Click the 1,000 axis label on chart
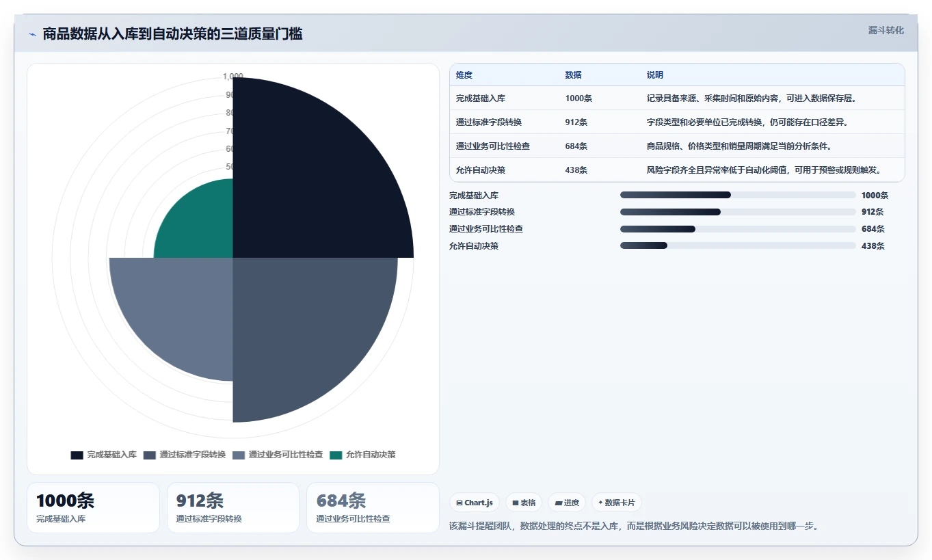This screenshot has width=932, height=560. tap(233, 77)
